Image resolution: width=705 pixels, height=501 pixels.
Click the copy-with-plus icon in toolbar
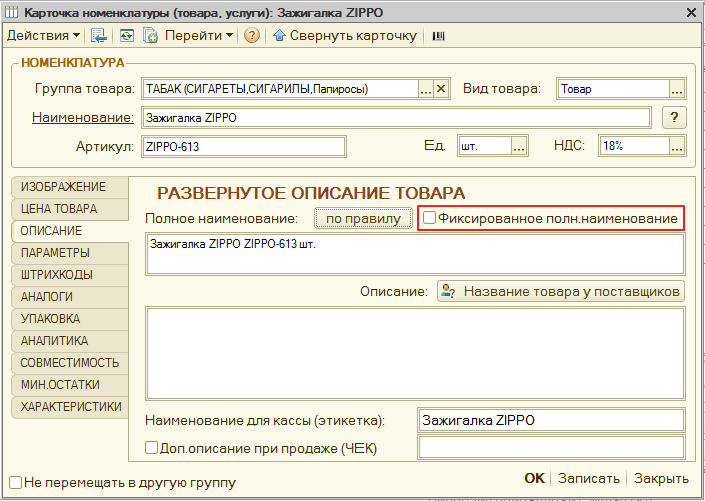click(150, 36)
